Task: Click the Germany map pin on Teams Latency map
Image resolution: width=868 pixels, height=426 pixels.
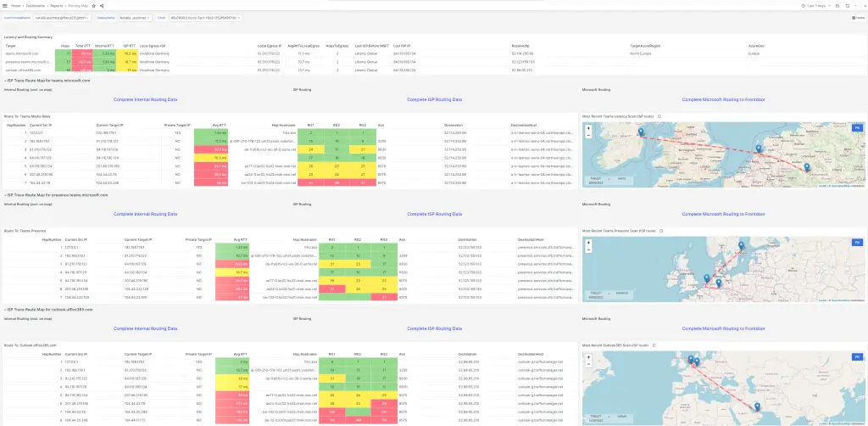Action: click(x=807, y=166)
